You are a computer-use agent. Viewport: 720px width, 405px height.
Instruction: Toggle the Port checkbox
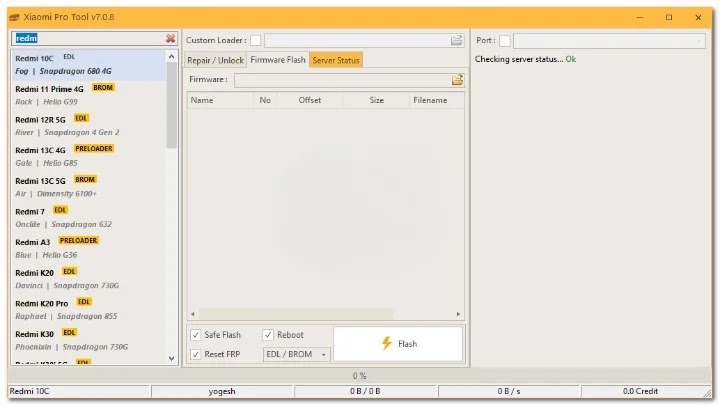point(505,41)
